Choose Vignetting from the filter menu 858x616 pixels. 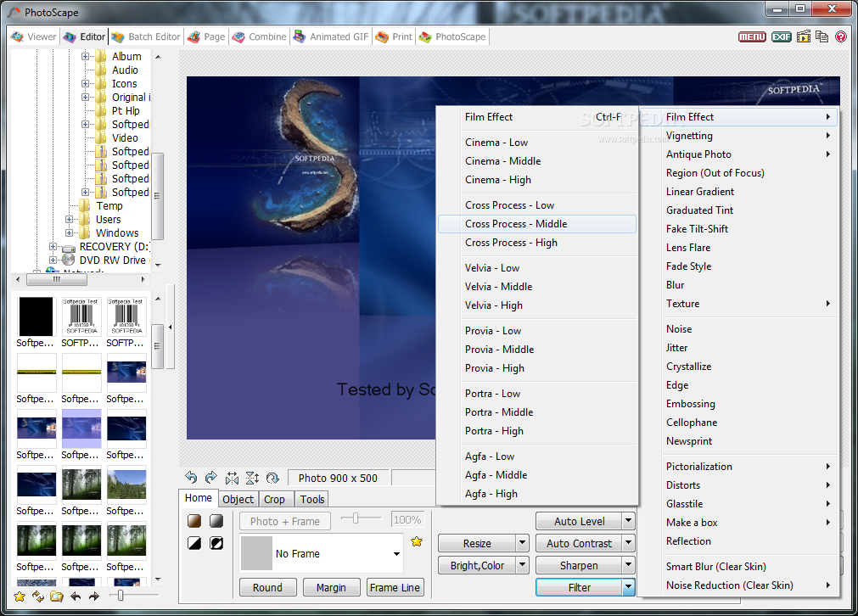click(689, 136)
